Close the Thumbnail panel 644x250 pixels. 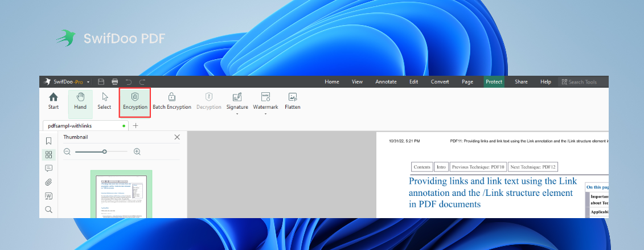click(177, 137)
